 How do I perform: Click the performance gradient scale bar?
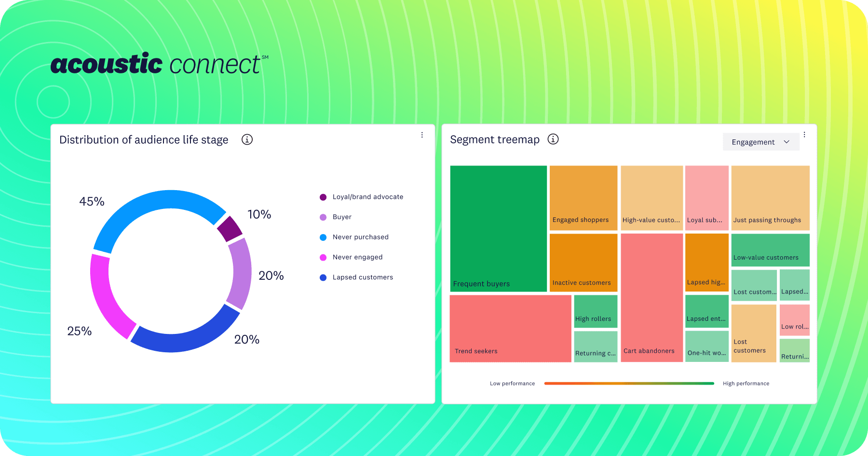pos(629,384)
